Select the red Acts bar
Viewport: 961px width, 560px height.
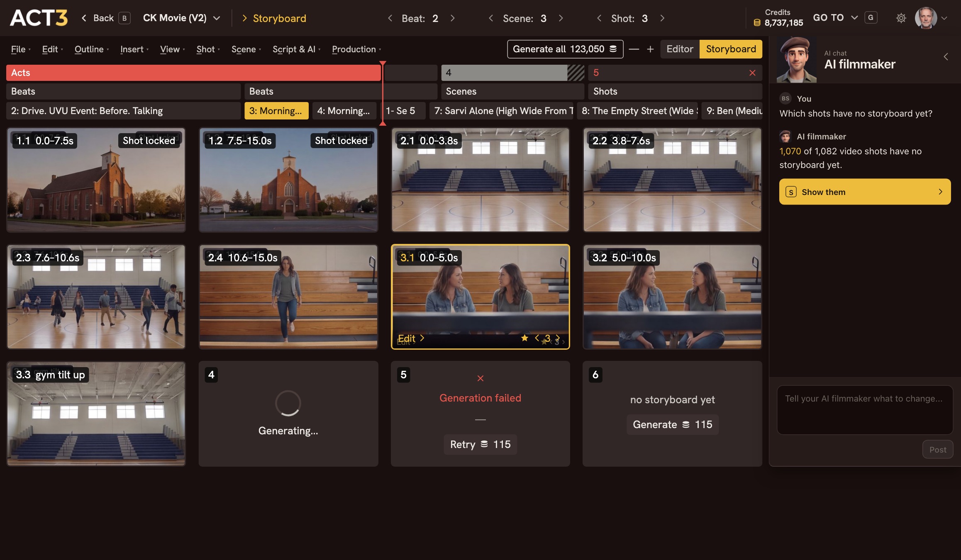tap(193, 73)
